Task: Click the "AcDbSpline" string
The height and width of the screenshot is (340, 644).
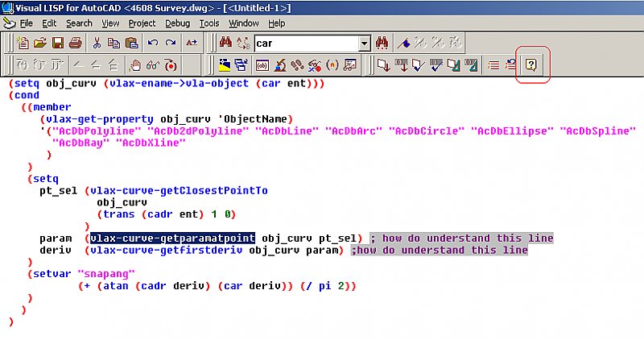Action: click(x=597, y=131)
